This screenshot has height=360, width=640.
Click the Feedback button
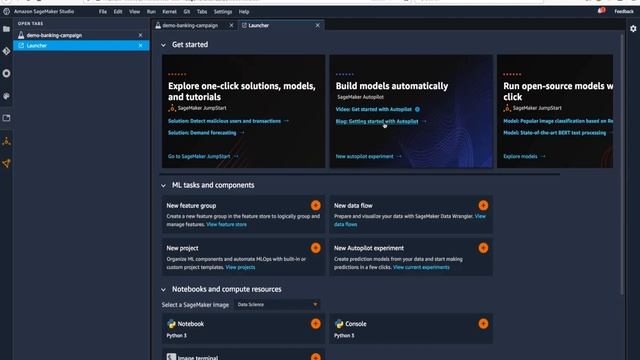[624, 11]
